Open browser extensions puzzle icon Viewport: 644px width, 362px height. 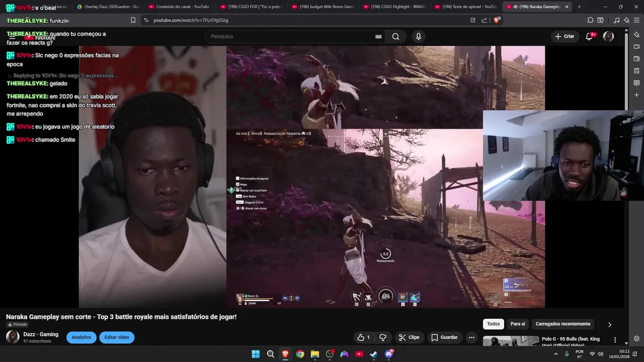(590, 20)
